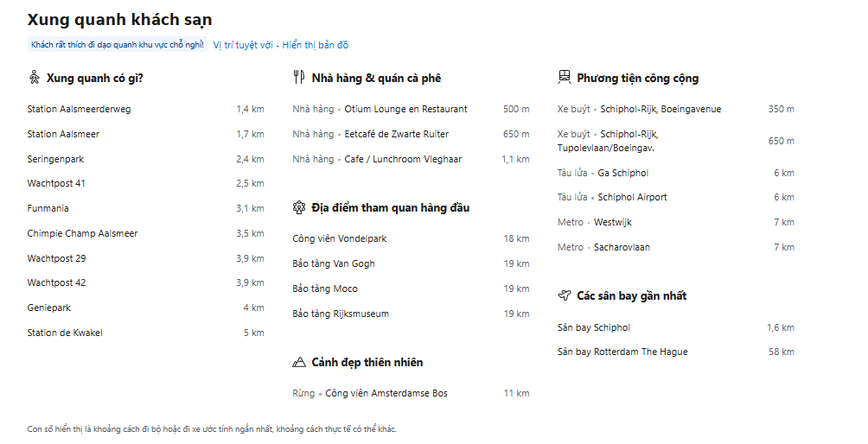Select Station Aalsmeerderweg in nearby list
The image size is (868, 444).
(x=79, y=110)
